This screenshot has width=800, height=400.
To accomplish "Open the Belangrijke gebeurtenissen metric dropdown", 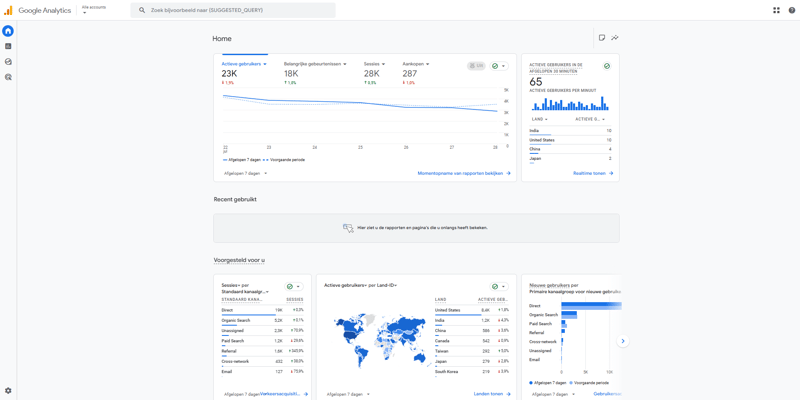I will 315,64.
